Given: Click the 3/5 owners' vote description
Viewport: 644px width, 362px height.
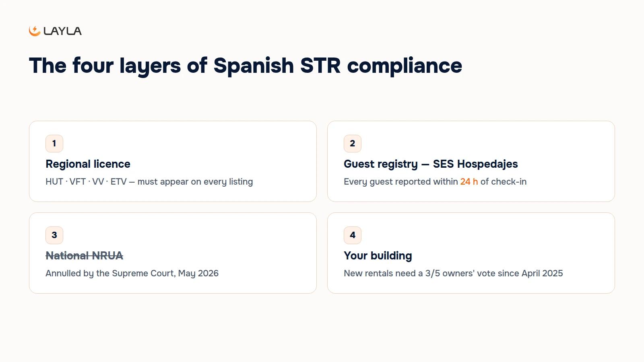Looking at the screenshot, I should pyautogui.click(x=453, y=274).
